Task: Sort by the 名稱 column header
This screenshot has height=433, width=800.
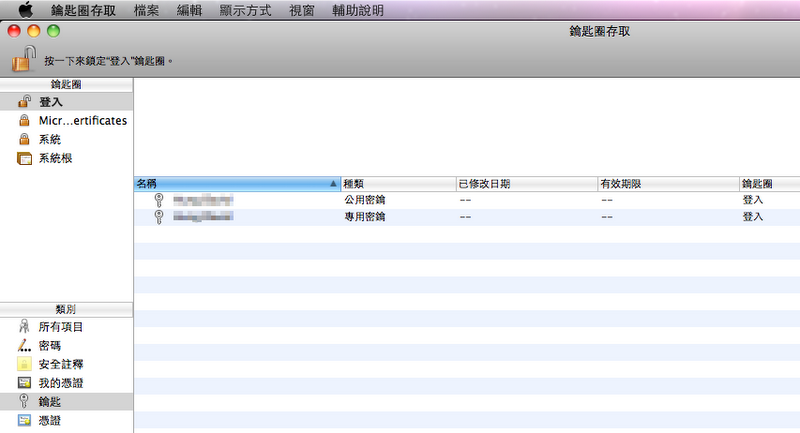Action: click(236, 184)
